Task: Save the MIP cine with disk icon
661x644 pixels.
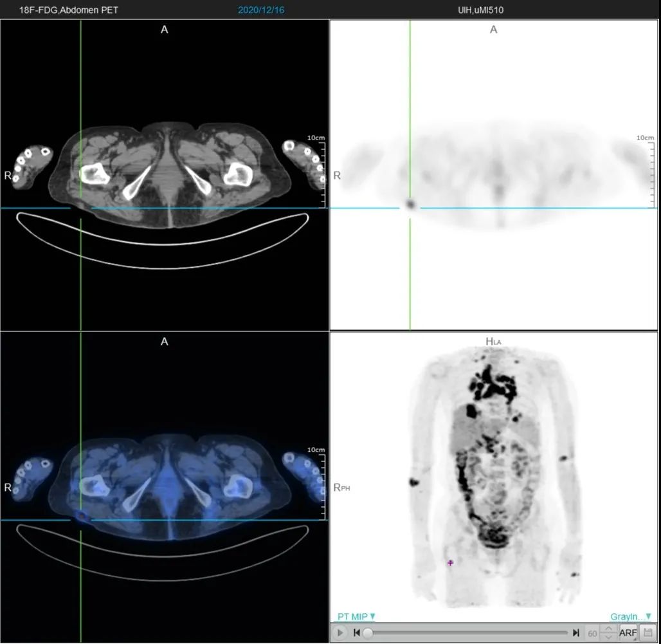Action: (647, 632)
